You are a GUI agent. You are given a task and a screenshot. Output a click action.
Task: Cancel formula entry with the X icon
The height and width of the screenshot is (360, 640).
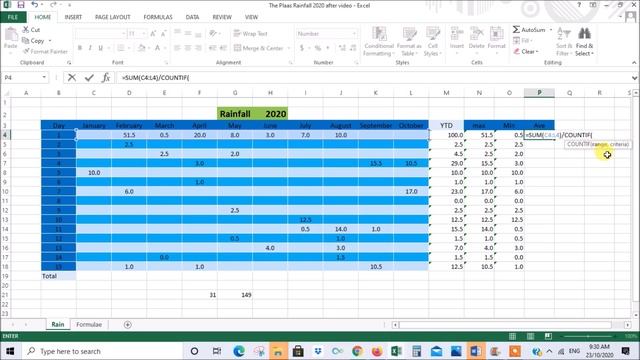pyautogui.click(x=72, y=78)
